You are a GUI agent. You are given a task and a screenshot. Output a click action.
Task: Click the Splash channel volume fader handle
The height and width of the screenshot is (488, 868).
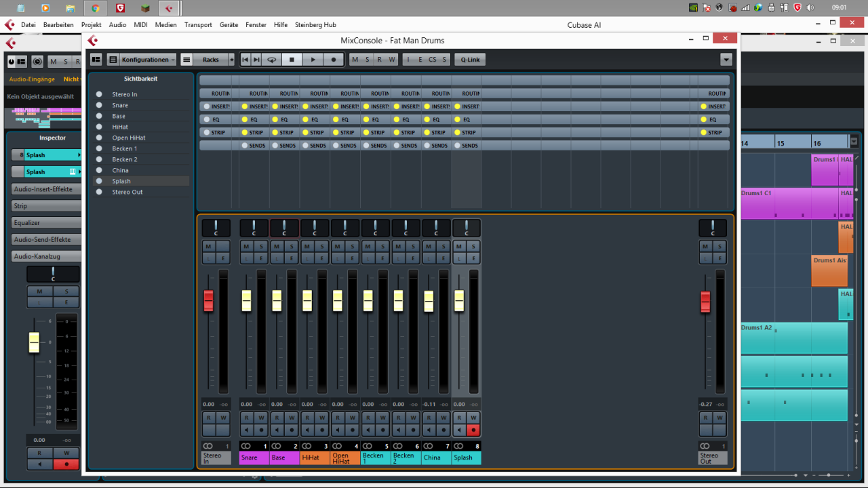459,300
